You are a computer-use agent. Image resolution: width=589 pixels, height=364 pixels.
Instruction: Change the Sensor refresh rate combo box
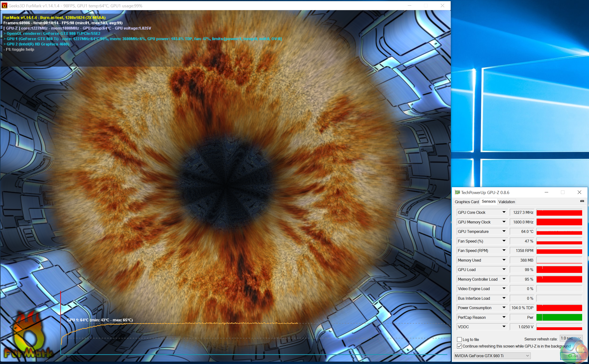click(x=571, y=339)
